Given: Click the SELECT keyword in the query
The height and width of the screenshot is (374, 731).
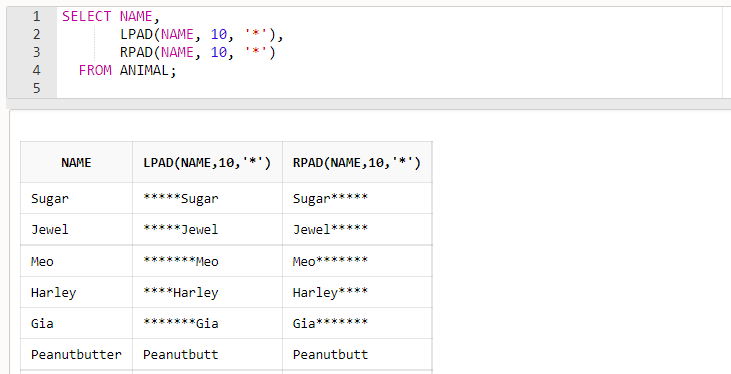Looking at the screenshot, I should coord(87,16).
